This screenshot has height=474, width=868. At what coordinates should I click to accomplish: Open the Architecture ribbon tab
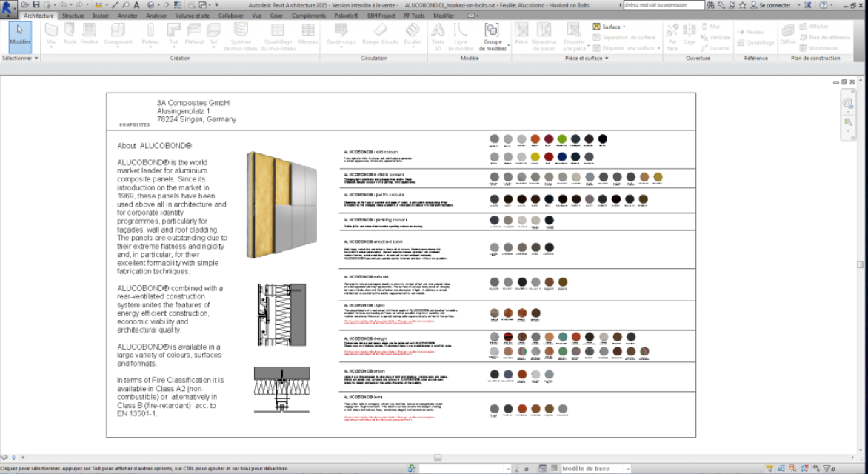(x=39, y=16)
